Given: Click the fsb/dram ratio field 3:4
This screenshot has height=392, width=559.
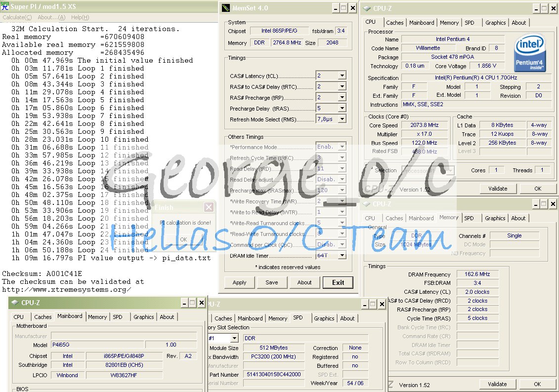Looking at the screenshot, I should coord(341,31).
